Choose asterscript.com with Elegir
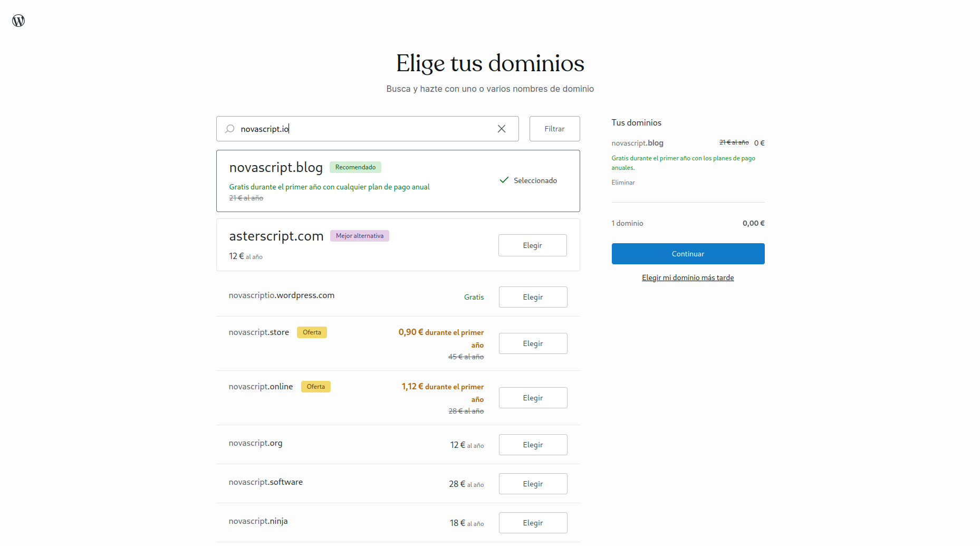 [532, 245]
